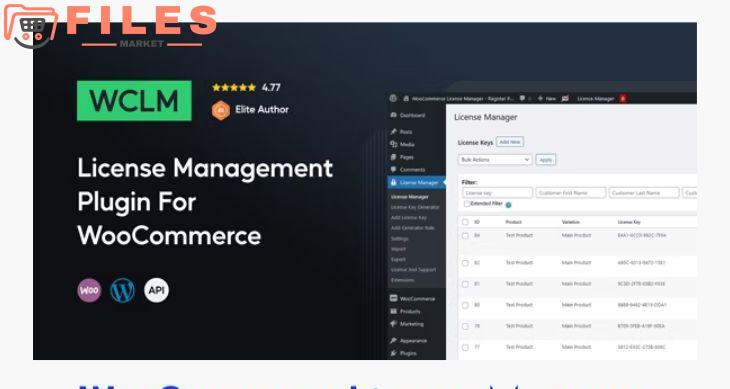The image size is (730, 389).
Task: Click the WooCommerce purple Woo badge
Action: (89, 290)
